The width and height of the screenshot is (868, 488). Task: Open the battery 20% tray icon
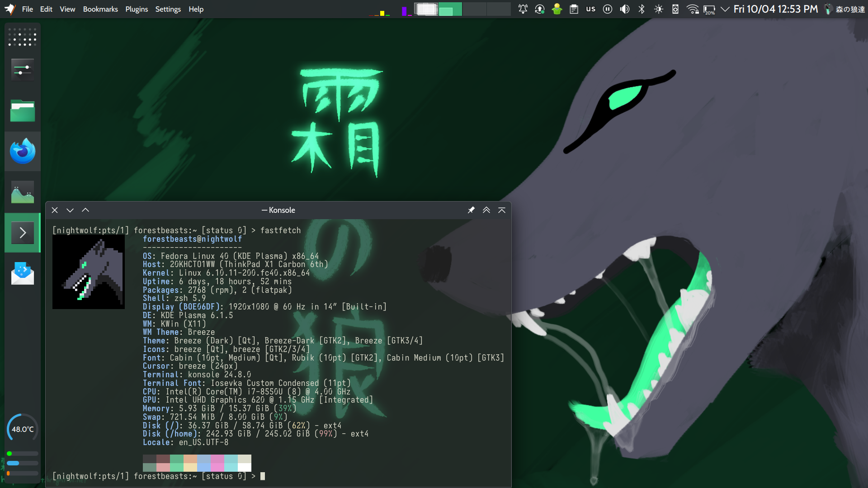pos(709,9)
